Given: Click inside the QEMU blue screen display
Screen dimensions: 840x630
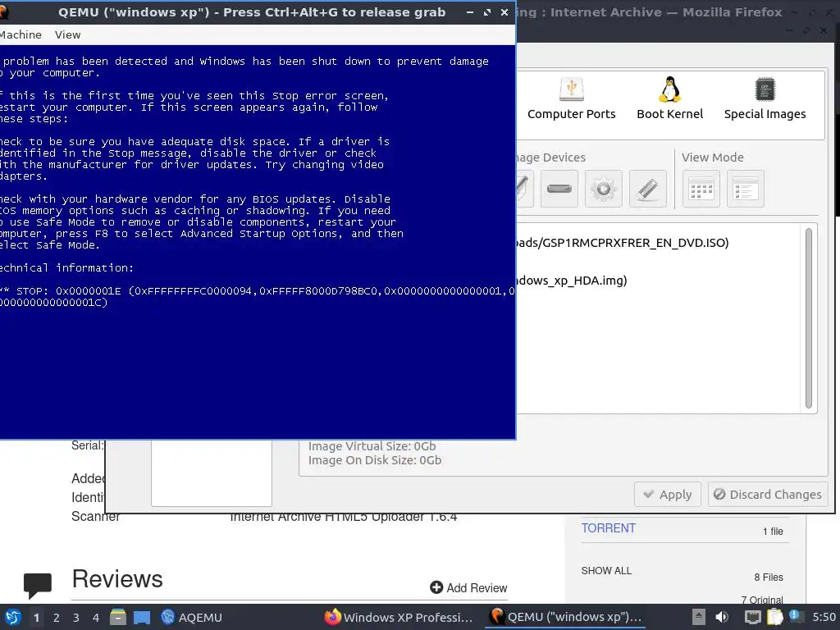Looking at the screenshot, I should click(x=257, y=242).
